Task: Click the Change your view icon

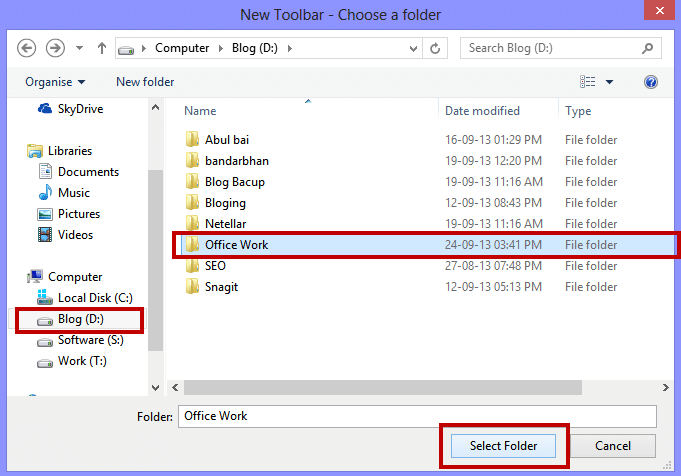Action: coord(588,82)
